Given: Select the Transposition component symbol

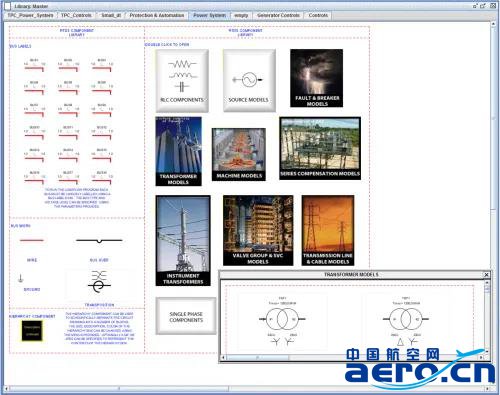Looking at the screenshot, I should click(99, 282).
